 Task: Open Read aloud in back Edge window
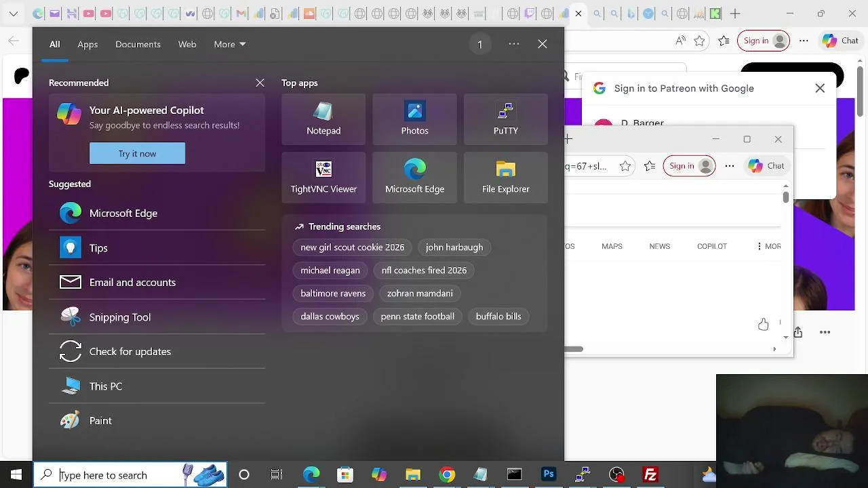(680, 41)
